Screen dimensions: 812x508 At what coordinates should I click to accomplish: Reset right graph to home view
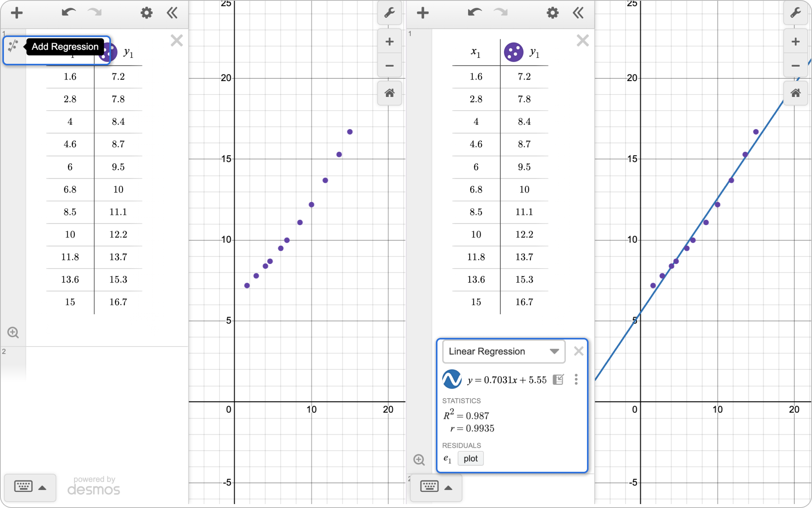point(795,93)
